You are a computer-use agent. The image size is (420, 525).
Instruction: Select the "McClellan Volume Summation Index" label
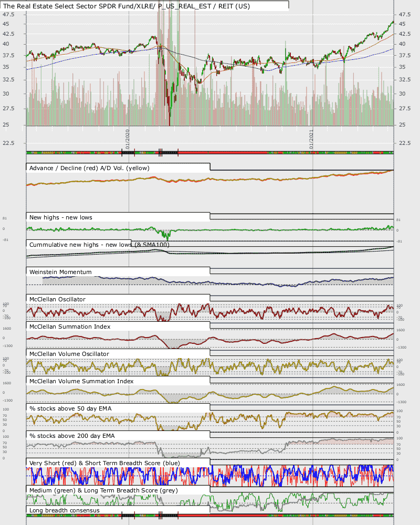point(81,381)
